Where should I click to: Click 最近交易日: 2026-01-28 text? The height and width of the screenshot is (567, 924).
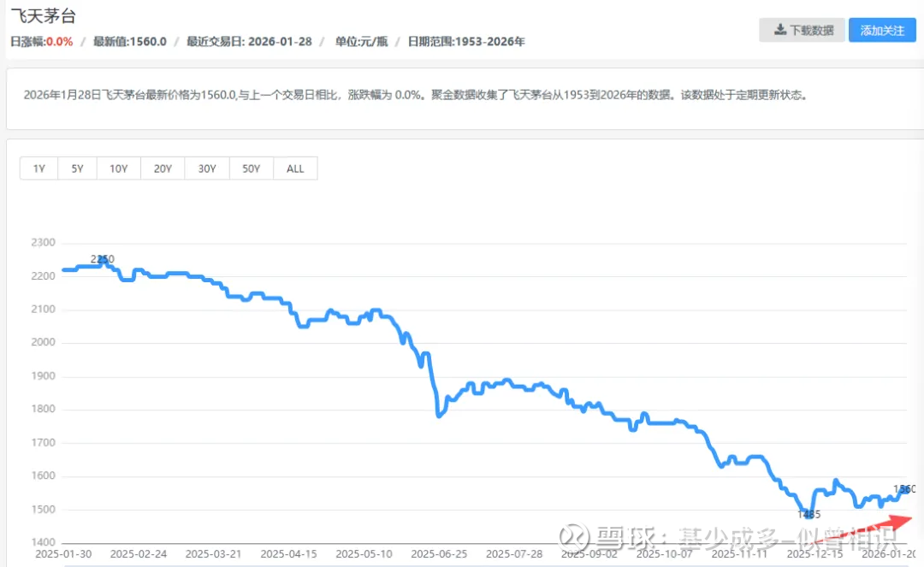249,42
